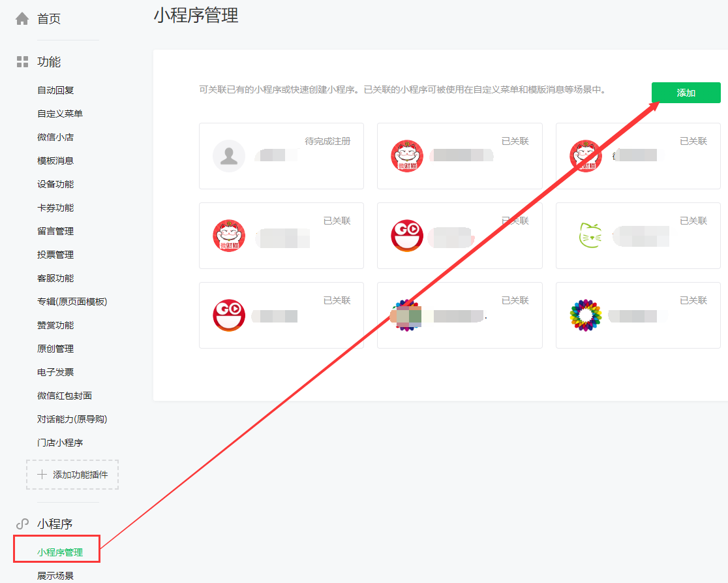Open the unblurred rainbow flower mini program icon

pos(585,315)
